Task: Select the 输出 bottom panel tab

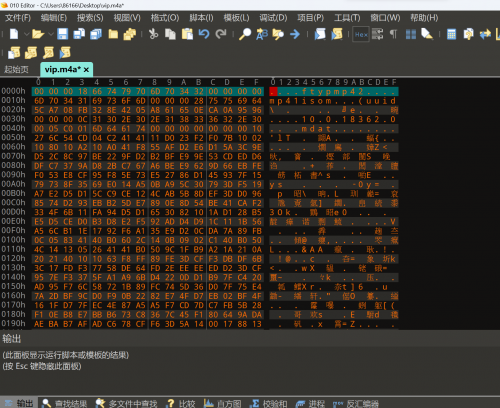Action: pyautogui.click(x=19, y=403)
